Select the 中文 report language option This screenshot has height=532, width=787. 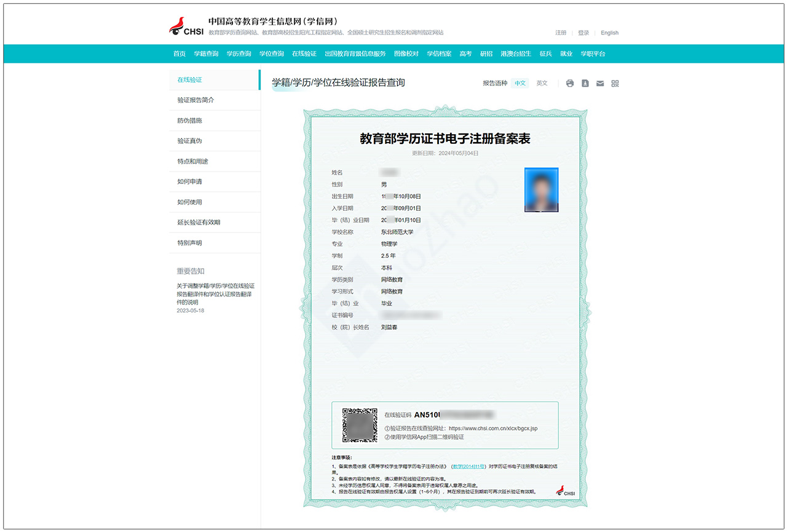tap(520, 83)
